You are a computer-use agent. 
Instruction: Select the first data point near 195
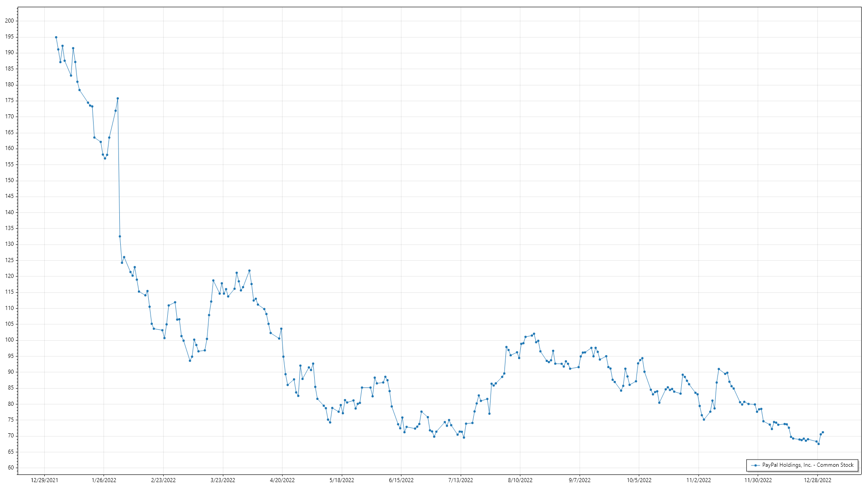56,37
